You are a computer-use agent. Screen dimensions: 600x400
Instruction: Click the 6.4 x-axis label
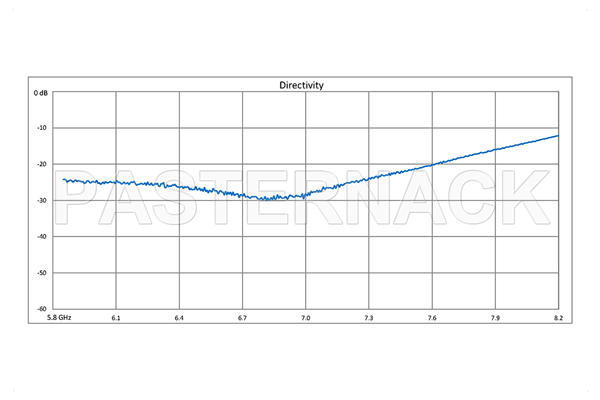(179, 317)
